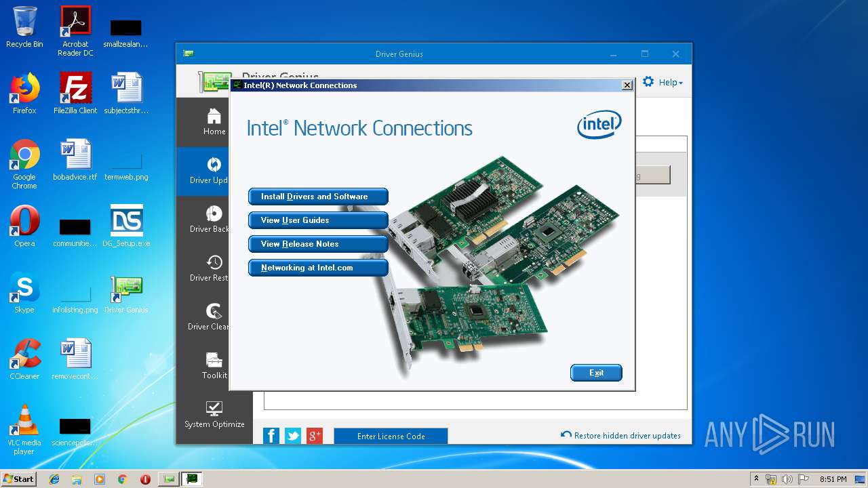Visit Networking at Intel.com
The width and height of the screenshot is (868, 488).
click(x=318, y=268)
